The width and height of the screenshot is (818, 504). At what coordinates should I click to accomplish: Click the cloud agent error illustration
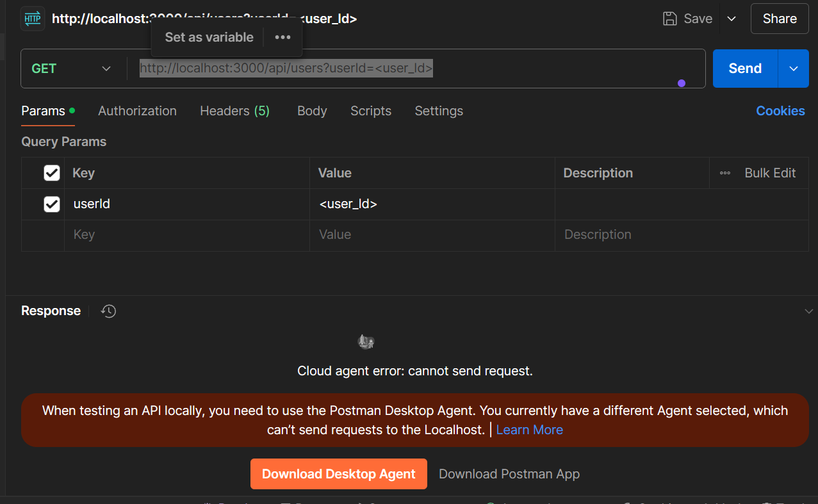point(366,342)
